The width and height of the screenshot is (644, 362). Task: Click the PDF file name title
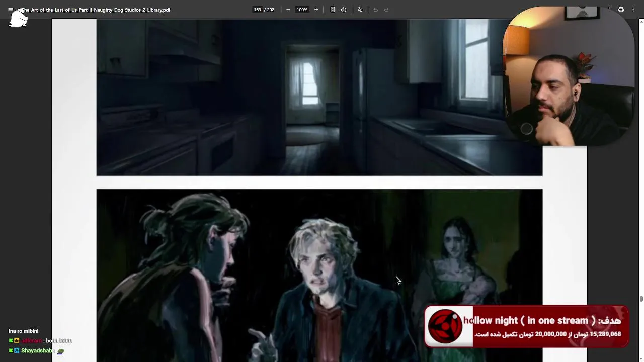[x=96, y=10]
